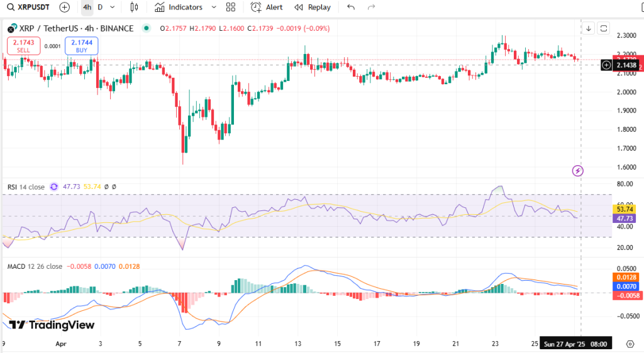644x353 pixels.
Task: Select the RSI 14 close legend
Action: click(26, 187)
